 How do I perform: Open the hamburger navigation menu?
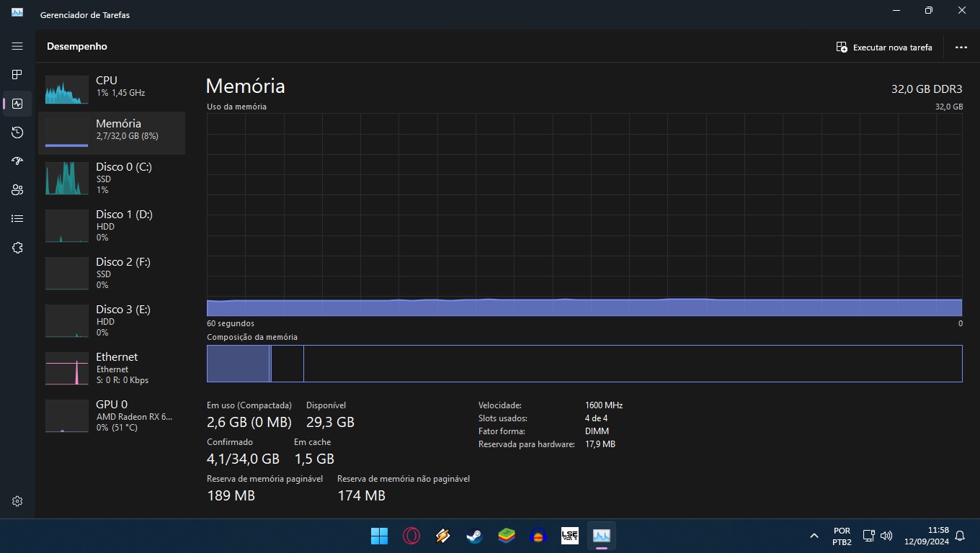(17, 46)
